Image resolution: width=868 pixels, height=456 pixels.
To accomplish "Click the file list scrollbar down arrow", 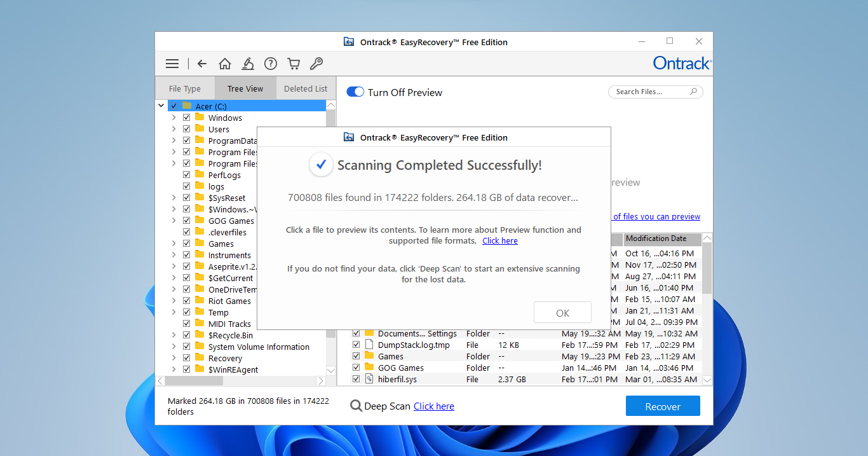I will pos(707,380).
